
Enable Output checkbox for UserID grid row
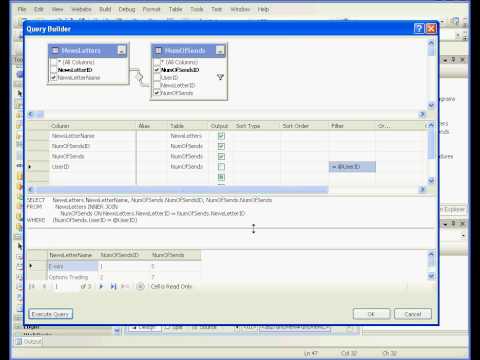pos(221,166)
